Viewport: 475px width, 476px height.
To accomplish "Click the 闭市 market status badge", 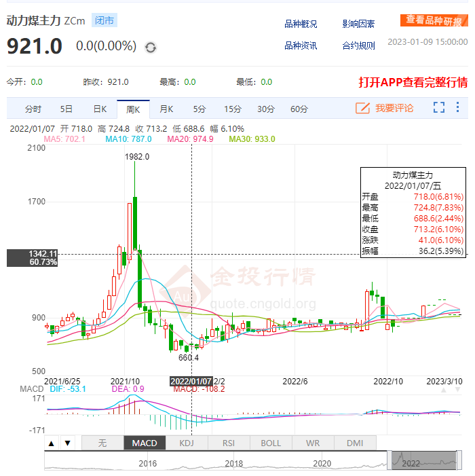I will pos(104,20).
